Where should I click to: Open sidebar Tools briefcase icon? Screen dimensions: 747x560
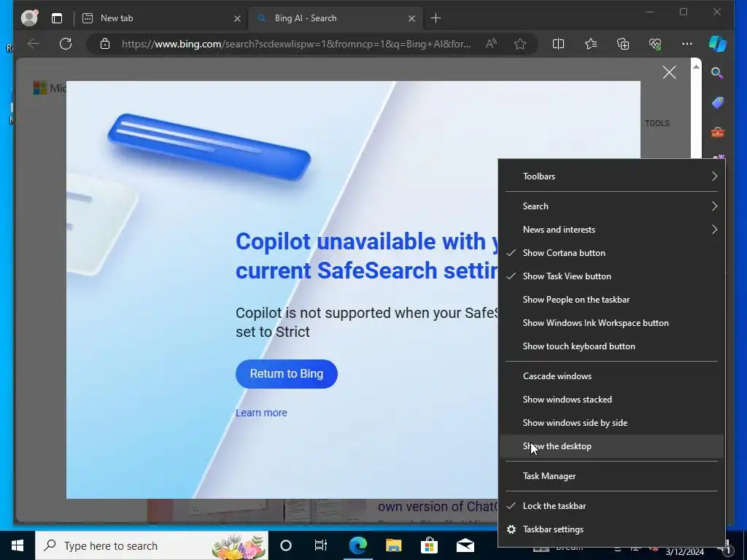coord(718,132)
